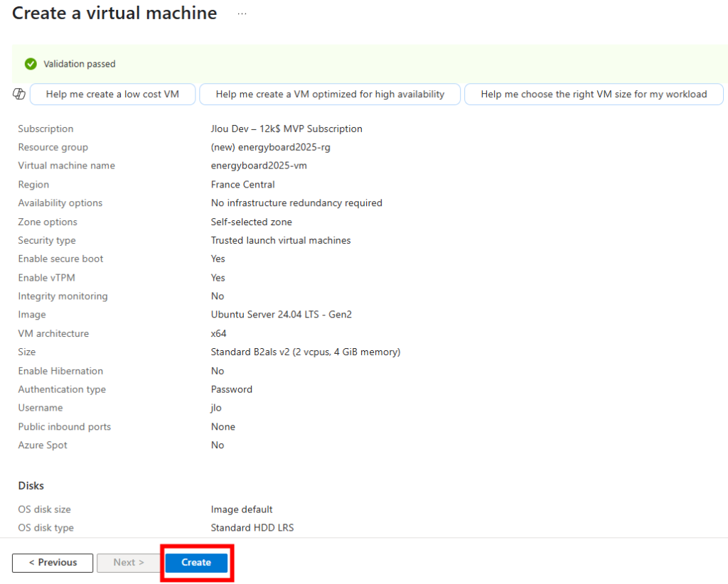Select the Validation passed message text

[80, 64]
